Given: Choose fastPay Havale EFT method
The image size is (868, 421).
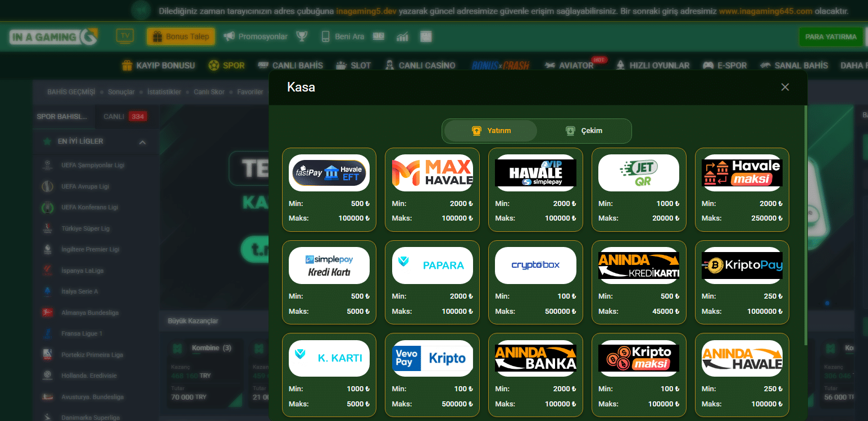Looking at the screenshot, I should (329, 173).
